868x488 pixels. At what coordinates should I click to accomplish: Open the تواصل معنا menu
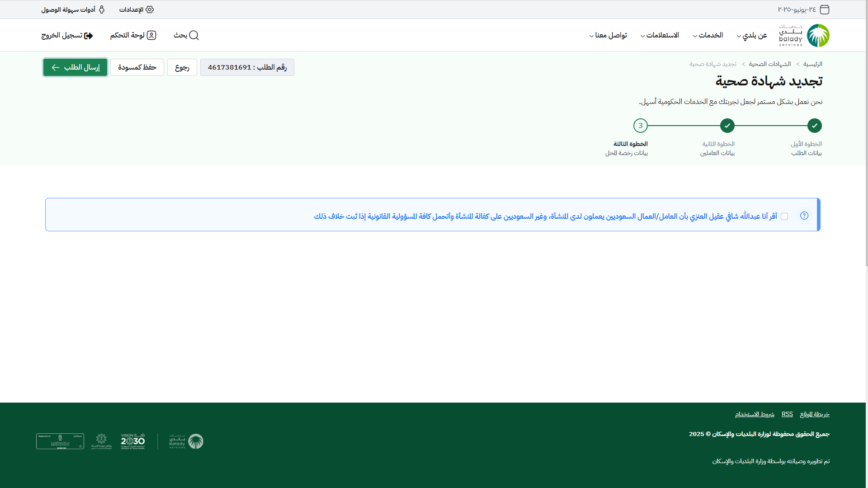point(608,35)
